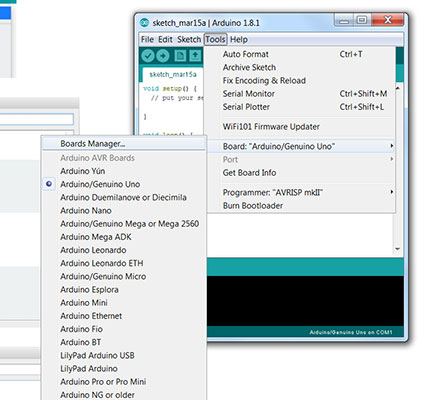Click the input field in background window

[x=36, y=119]
